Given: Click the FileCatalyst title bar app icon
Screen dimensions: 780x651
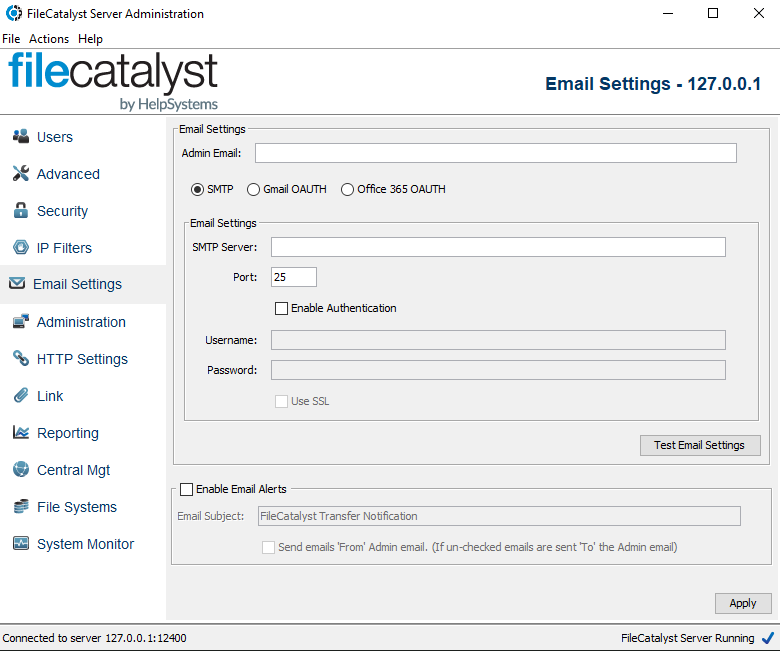Looking at the screenshot, I should (x=13, y=13).
